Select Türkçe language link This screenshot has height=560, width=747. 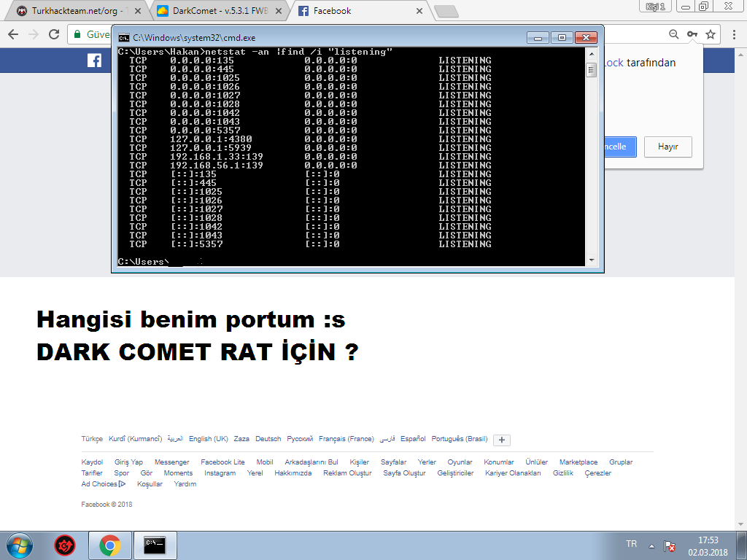tap(92, 439)
